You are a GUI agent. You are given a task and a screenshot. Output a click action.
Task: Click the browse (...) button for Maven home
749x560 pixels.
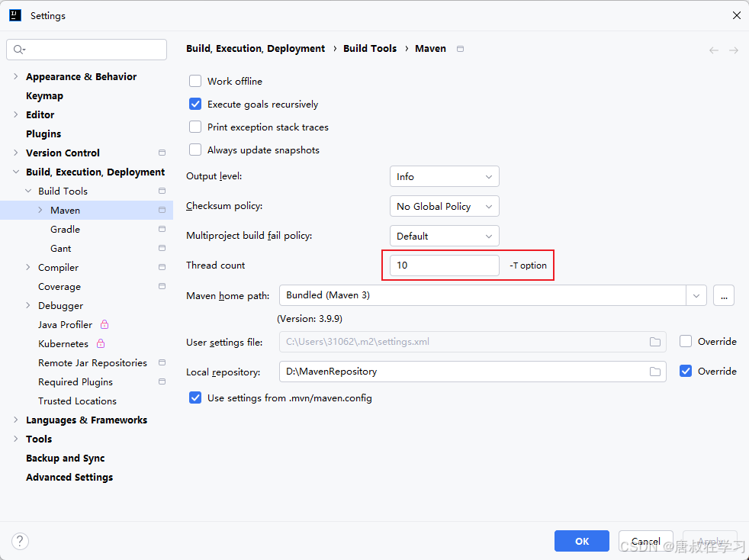[724, 296]
